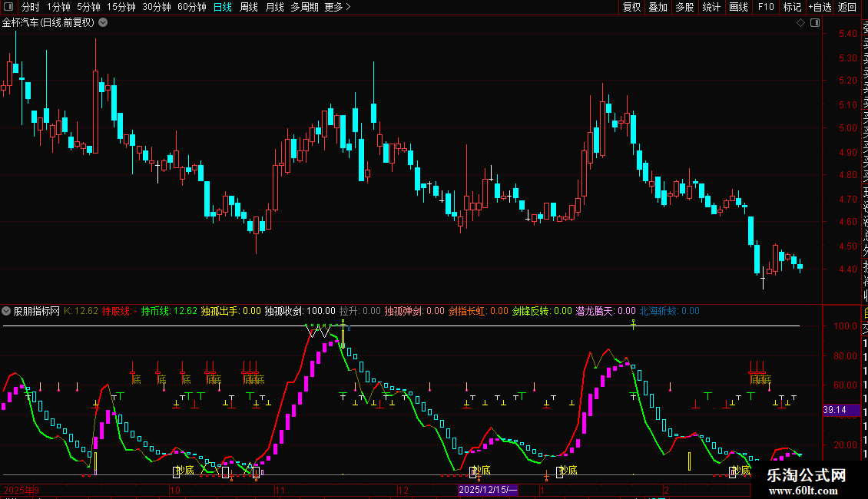Click the diamond icon above the price axis
Image resolution: width=868 pixels, height=499 pixels.
tap(800, 23)
